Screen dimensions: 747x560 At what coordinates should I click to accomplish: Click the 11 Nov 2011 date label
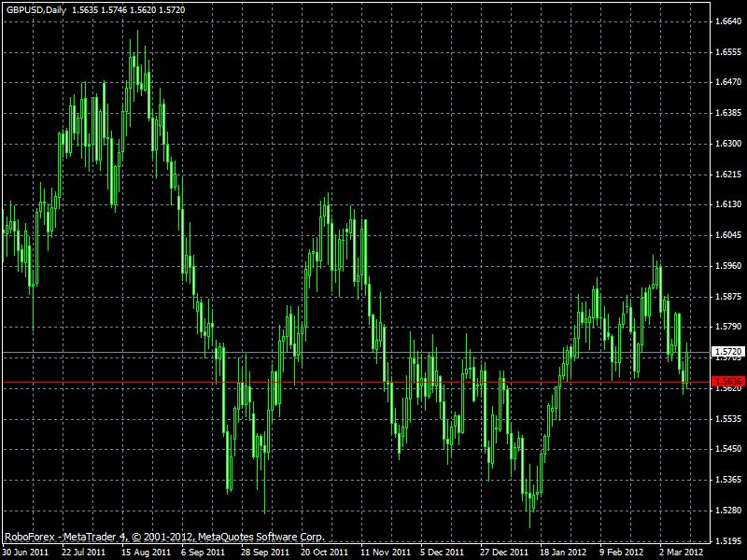pyautogui.click(x=386, y=553)
